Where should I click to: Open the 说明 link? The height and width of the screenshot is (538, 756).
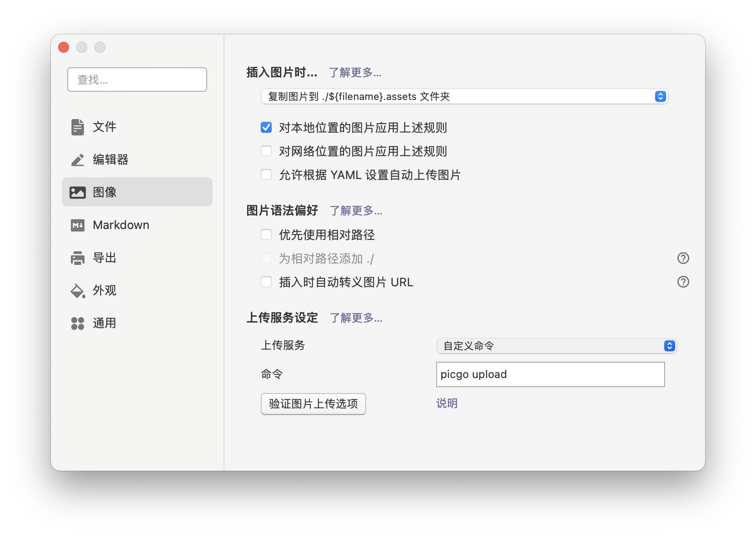(x=447, y=403)
